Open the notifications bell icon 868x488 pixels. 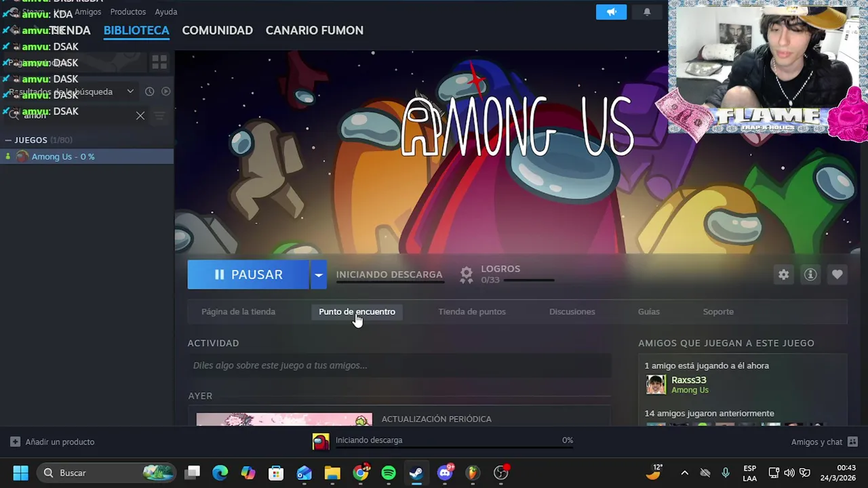[x=647, y=12]
